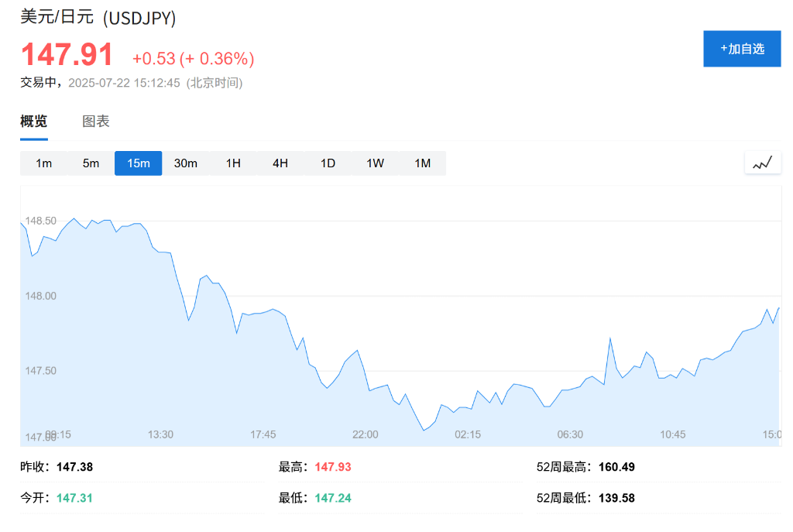Set chart period to 1H
Viewport: 793px width, 532px height.
pos(233,163)
